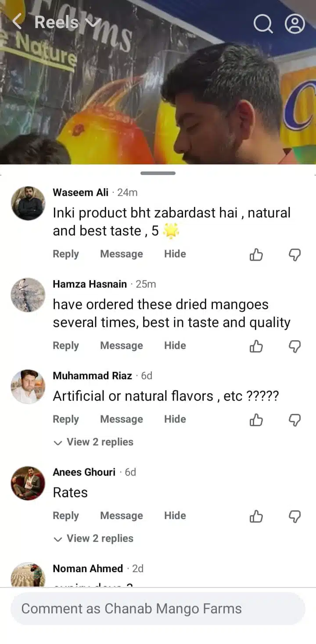Open Anees Ghouri's profile picture
316x644 pixels.
pyautogui.click(x=28, y=483)
